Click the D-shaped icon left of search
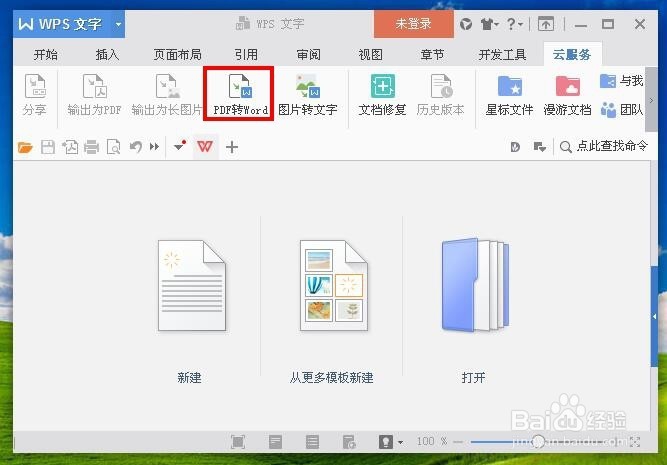The width and height of the screenshot is (667, 465). click(515, 147)
